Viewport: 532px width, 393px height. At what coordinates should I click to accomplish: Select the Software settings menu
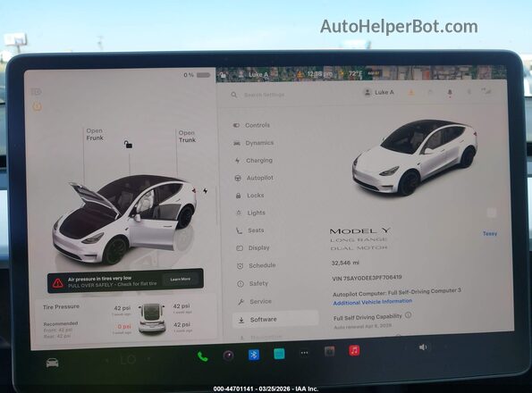click(x=275, y=319)
